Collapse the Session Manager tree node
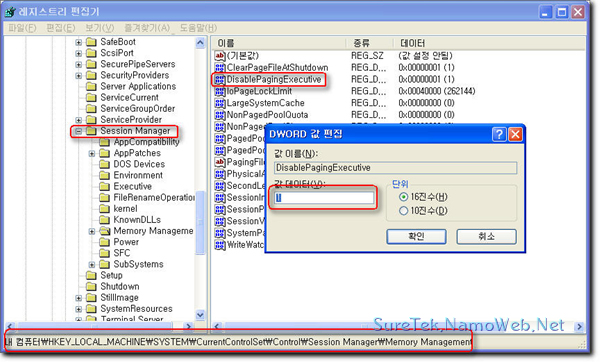600x362 pixels. click(78, 131)
